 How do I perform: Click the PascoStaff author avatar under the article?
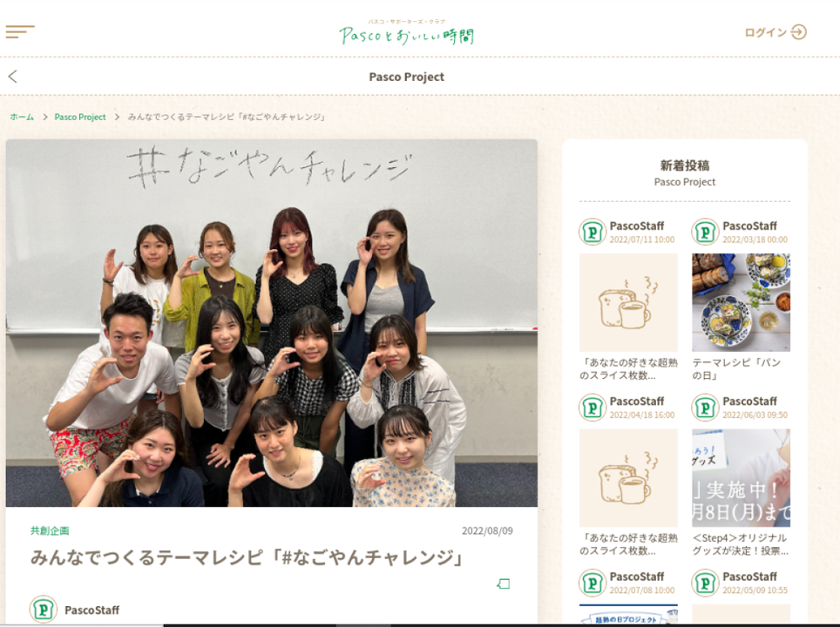tap(44, 610)
